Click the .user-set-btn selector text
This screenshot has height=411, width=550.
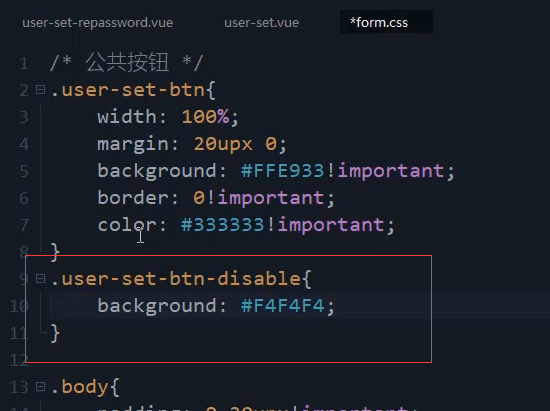coord(128,90)
